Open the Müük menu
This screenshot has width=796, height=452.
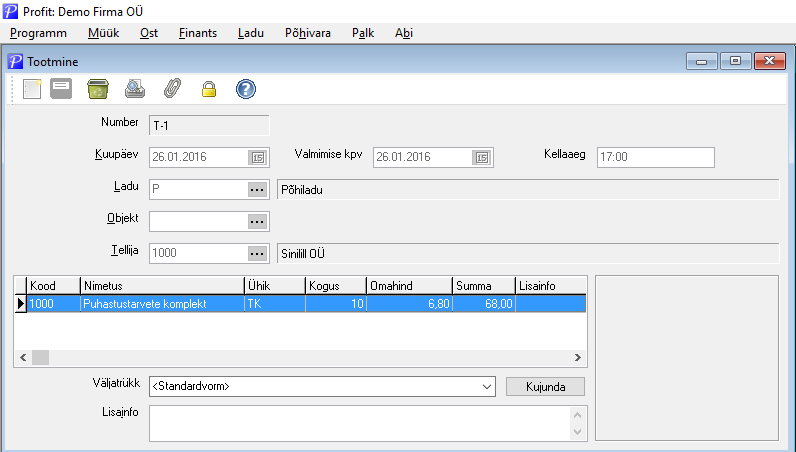click(104, 33)
